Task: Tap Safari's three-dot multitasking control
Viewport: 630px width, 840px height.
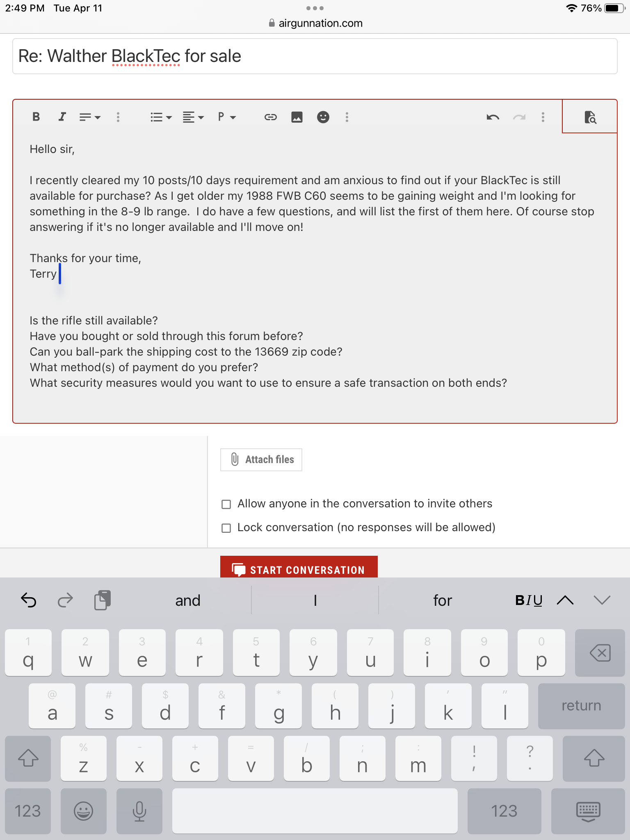Action: pos(315,8)
